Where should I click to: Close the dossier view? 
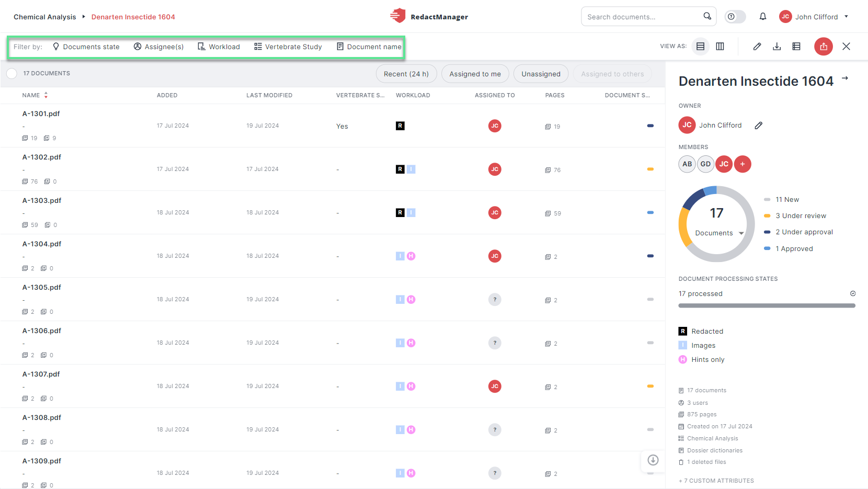point(846,47)
